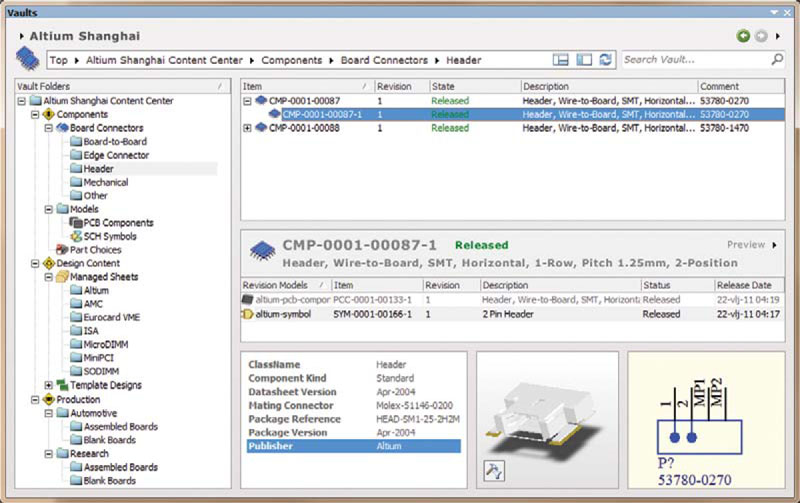Open the Preview arrow
This screenshot has height=503, width=800.
pyautogui.click(x=774, y=245)
